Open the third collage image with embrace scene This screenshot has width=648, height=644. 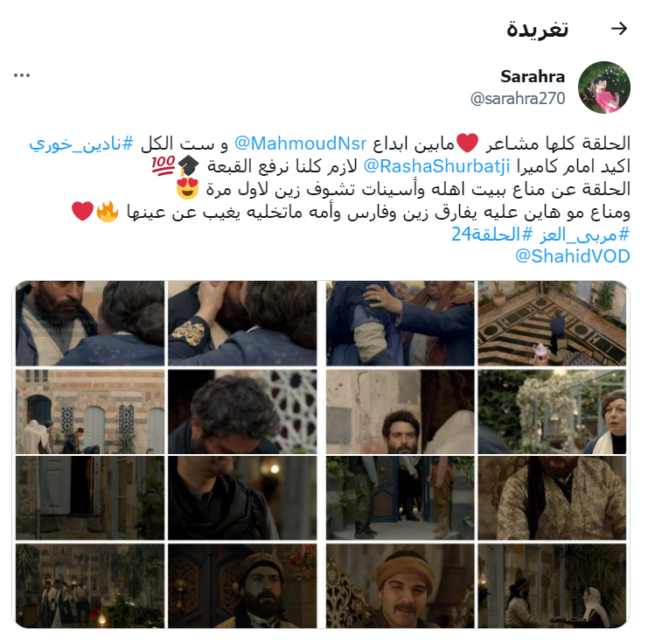click(400, 324)
